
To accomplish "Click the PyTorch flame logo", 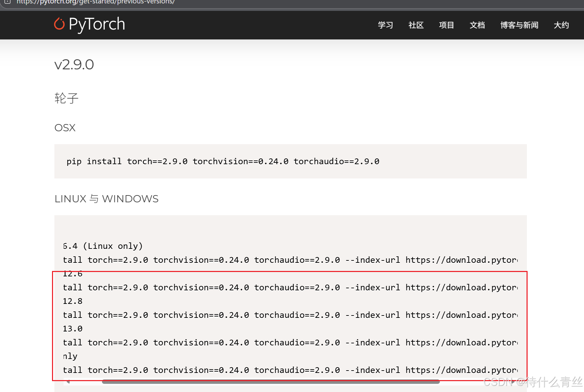I will (x=59, y=24).
